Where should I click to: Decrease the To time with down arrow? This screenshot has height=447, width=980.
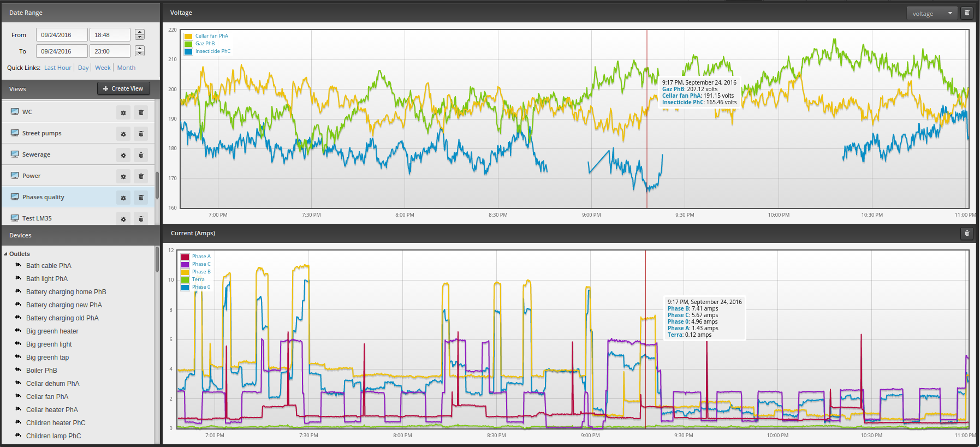tap(140, 53)
